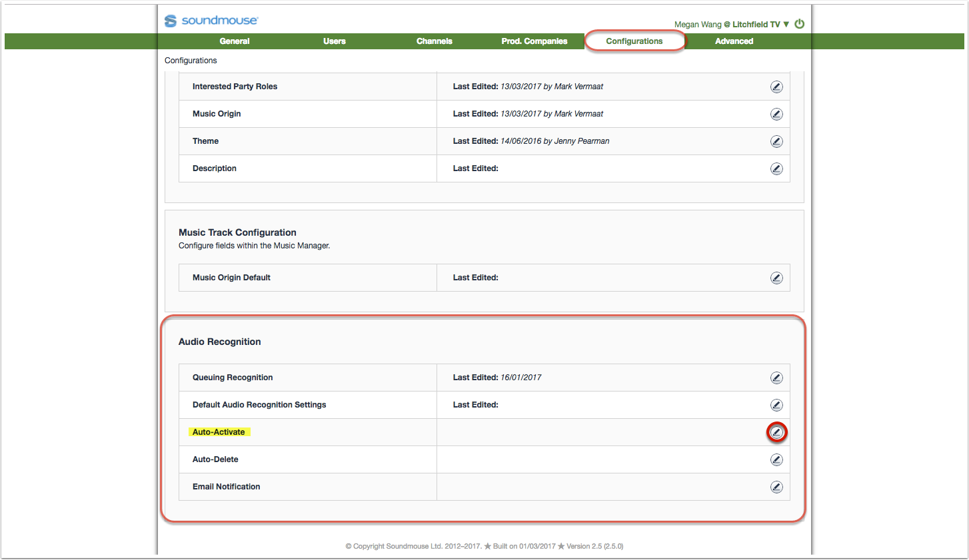This screenshot has width=969, height=560.
Task: Click the Music Origin row label
Action: pyautogui.click(x=217, y=114)
